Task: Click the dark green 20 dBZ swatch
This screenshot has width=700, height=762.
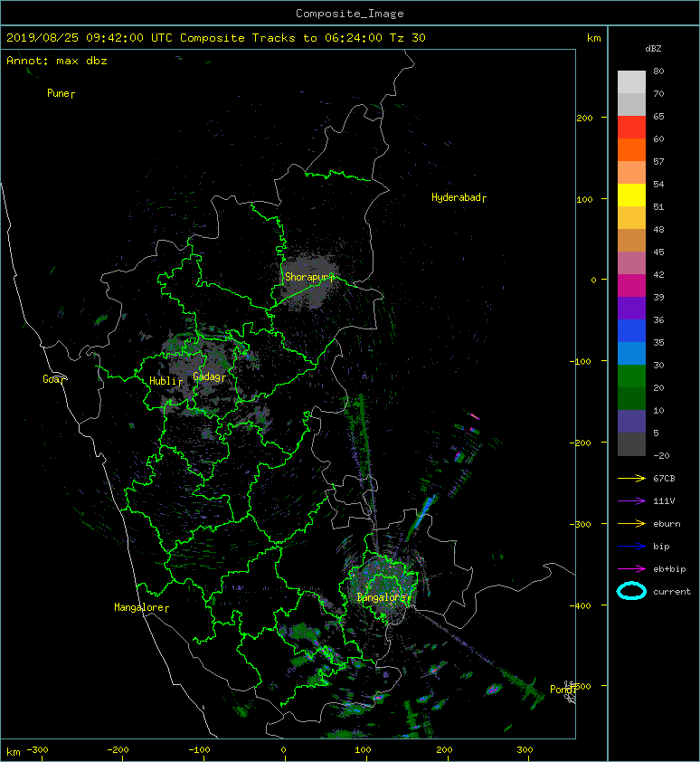Action: (x=631, y=399)
